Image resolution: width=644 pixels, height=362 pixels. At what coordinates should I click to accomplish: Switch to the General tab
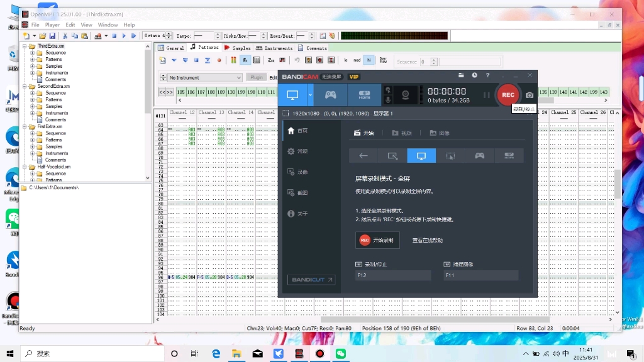171,48
